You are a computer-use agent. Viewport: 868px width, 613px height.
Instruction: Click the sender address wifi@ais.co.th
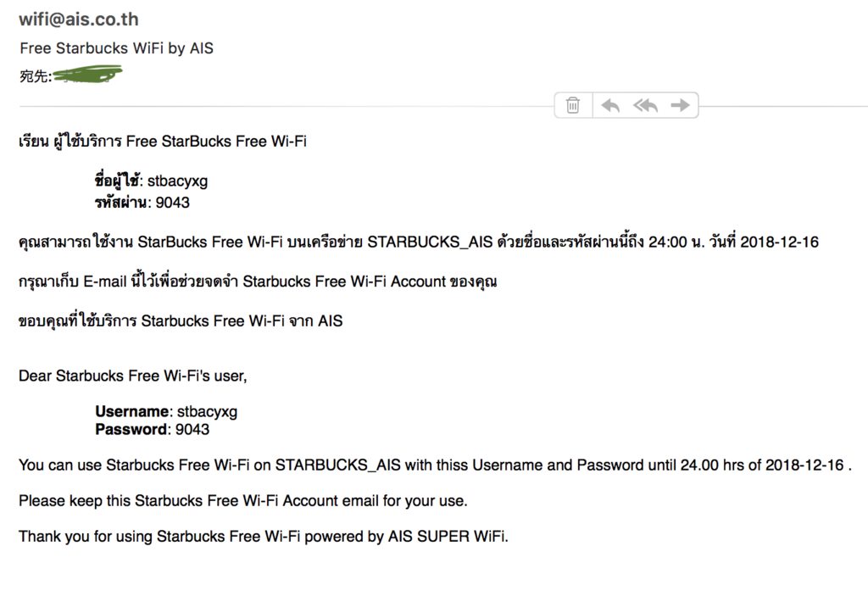(x=79, y=20)
